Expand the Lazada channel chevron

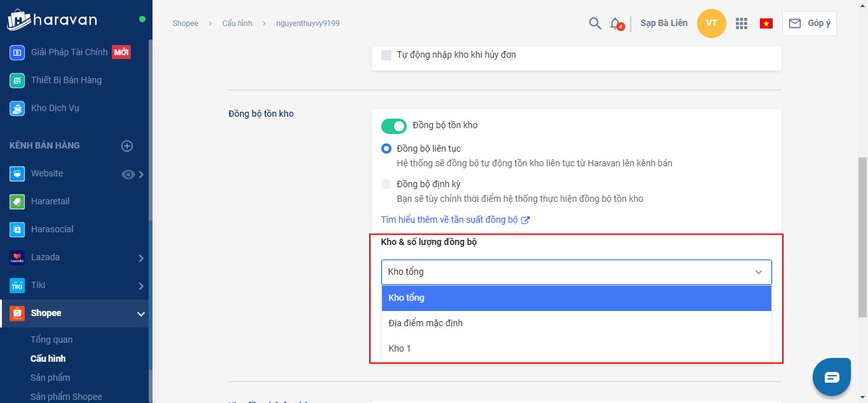point(141,258)
